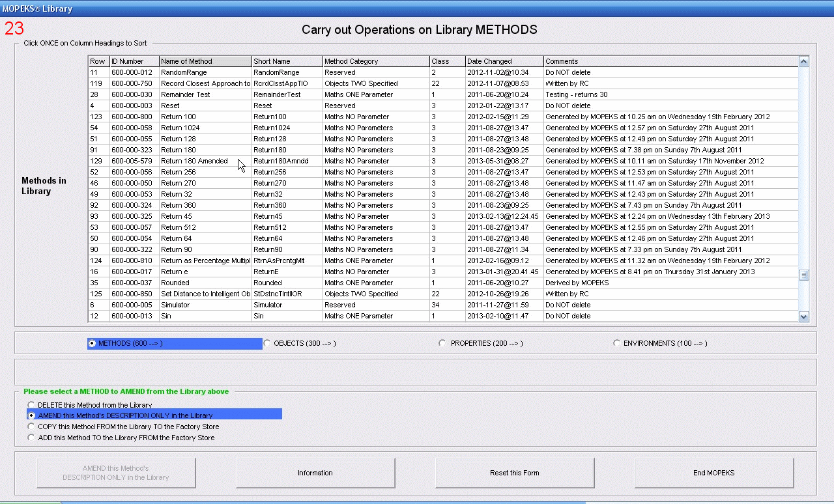Select the 'Return 270' method
This screenshot has width=834, height=504.
click(x=178, y=183)
